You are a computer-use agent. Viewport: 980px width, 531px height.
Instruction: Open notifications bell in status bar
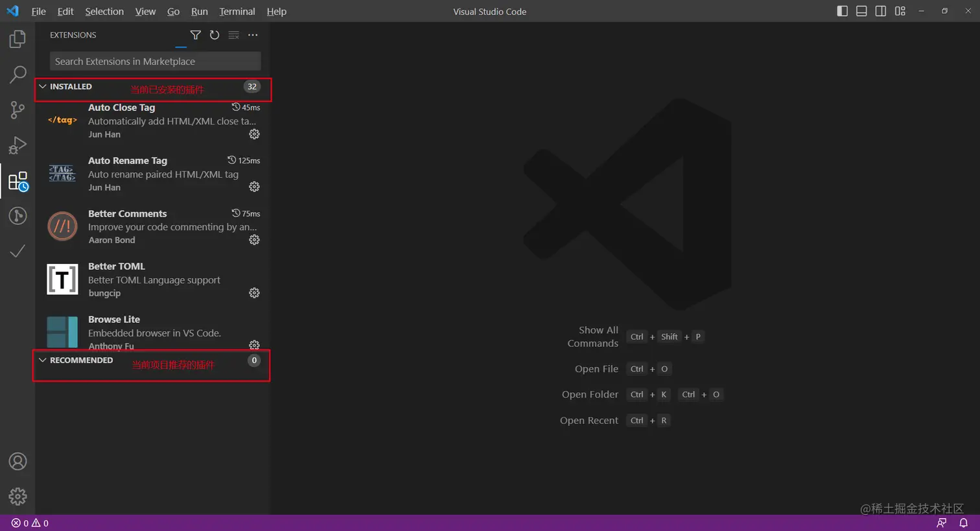(x=964, y=523)
